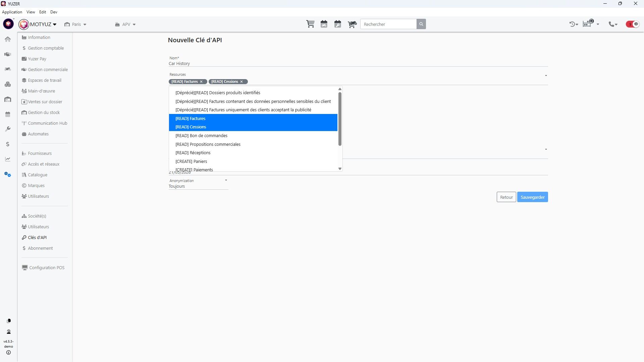Viewport: 644px width, 362px height.
Task: Open the history clock menu
Action: (573, 24)
